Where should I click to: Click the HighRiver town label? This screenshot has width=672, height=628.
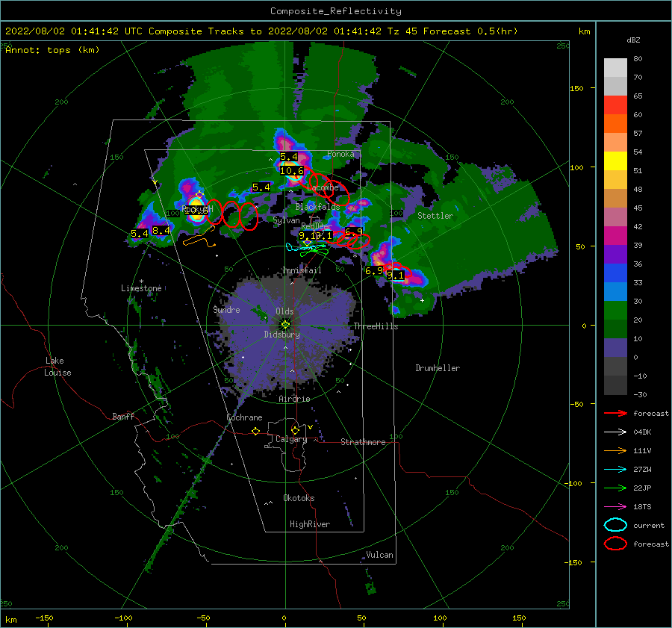[310, 524]
